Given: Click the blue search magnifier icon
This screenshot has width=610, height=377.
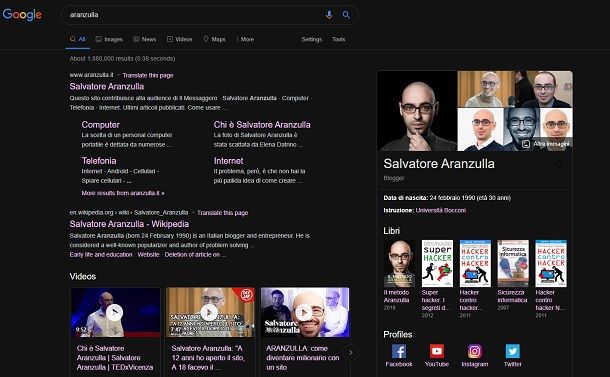Looking at the screenshot, I should 346,15.
